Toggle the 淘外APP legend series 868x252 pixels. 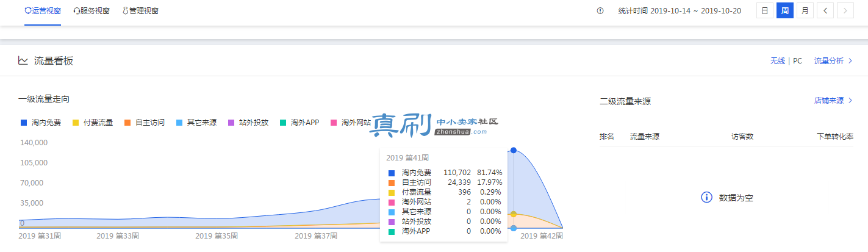299,123
